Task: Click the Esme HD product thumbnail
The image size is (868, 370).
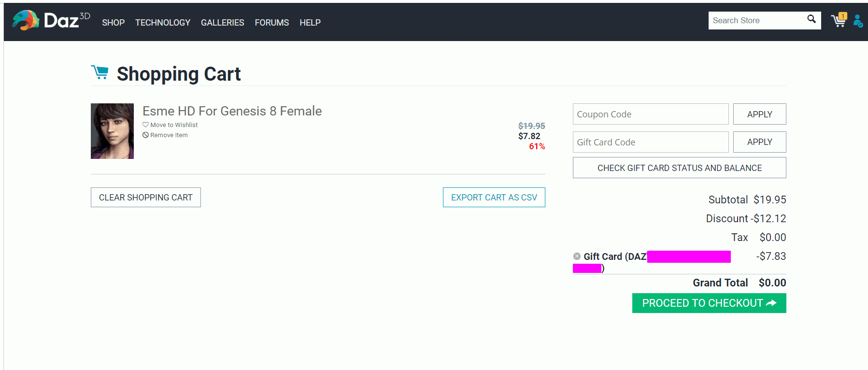Action: click(112, 131)
